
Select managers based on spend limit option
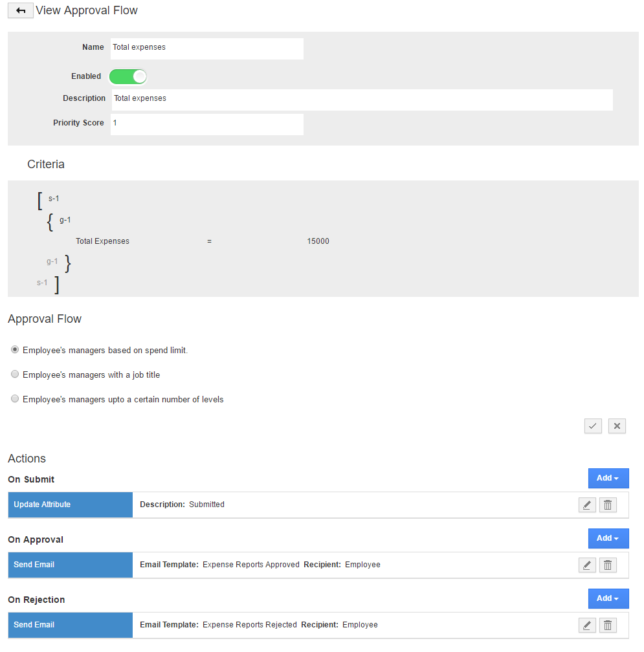point(15,350)
